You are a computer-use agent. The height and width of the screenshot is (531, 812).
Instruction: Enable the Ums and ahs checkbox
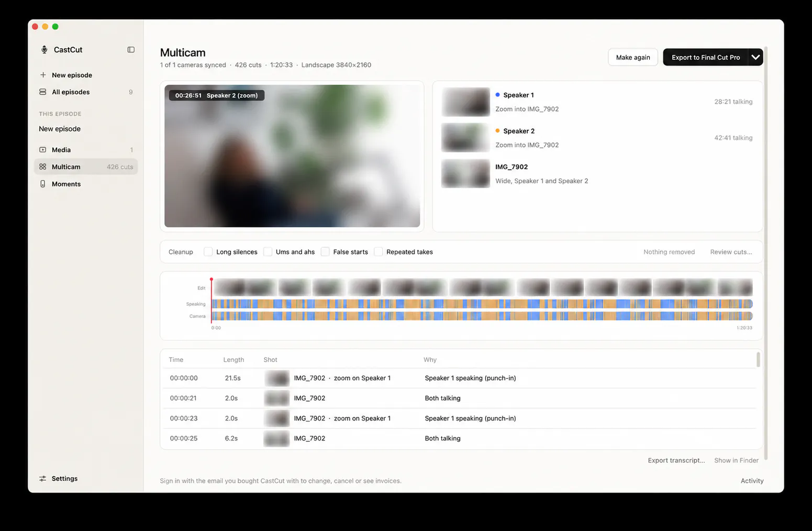tap(268, 252)
